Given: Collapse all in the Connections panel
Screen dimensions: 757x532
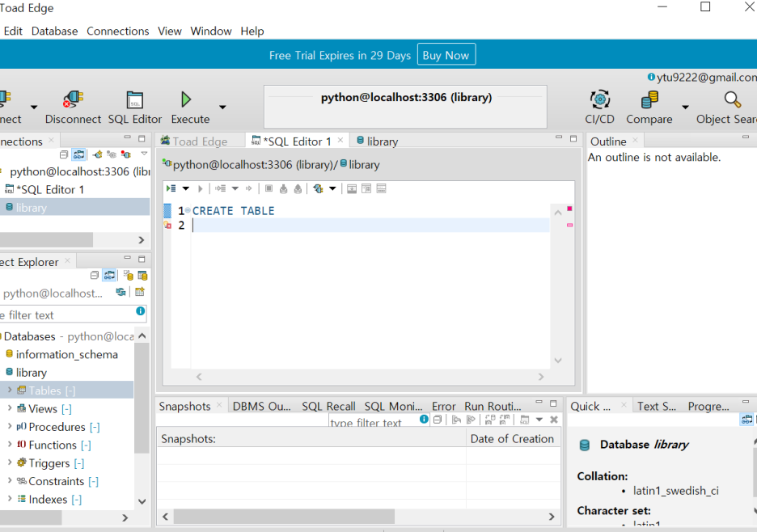Looking at the screenshot, I should tap(64, 154).
